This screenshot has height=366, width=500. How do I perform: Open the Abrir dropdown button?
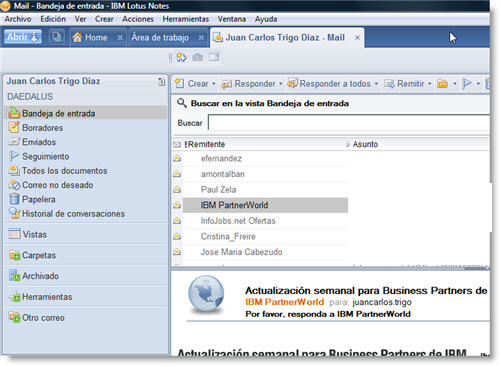pos(23,37)
